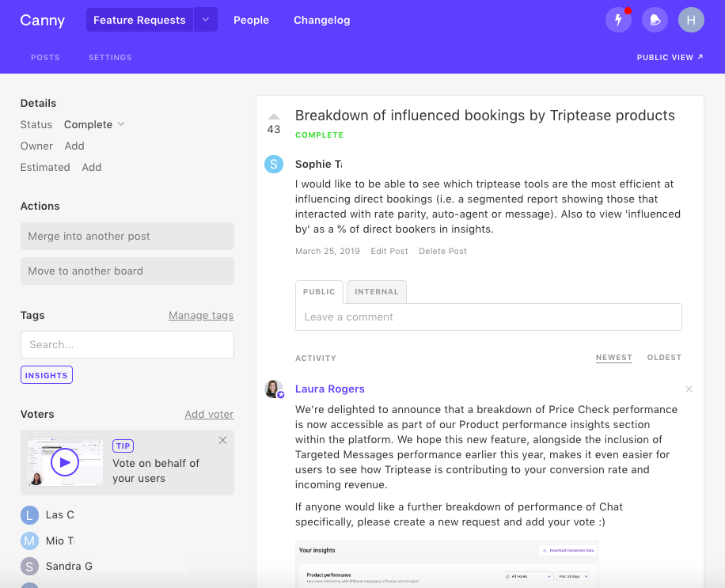Go to the People page
725x588 pixels.
(x=251, y=20)
